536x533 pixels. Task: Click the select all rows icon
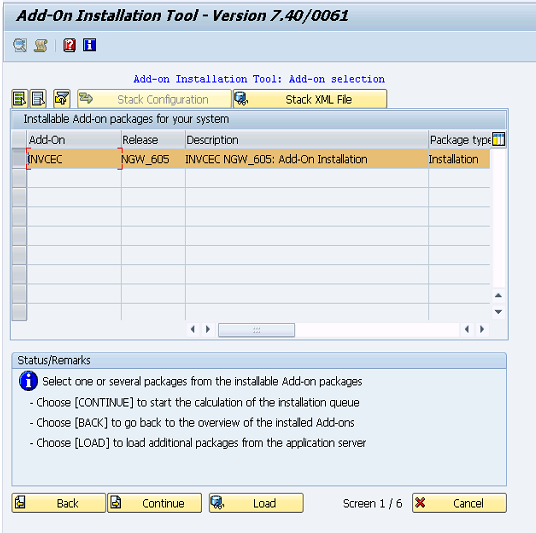click(19, 99)
